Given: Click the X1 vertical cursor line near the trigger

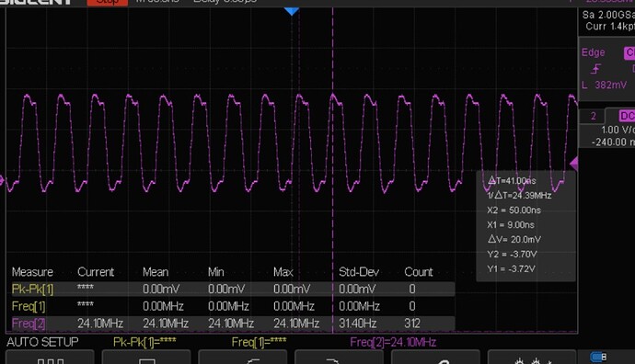Looking at the screenshot, I should click(299, 170).
